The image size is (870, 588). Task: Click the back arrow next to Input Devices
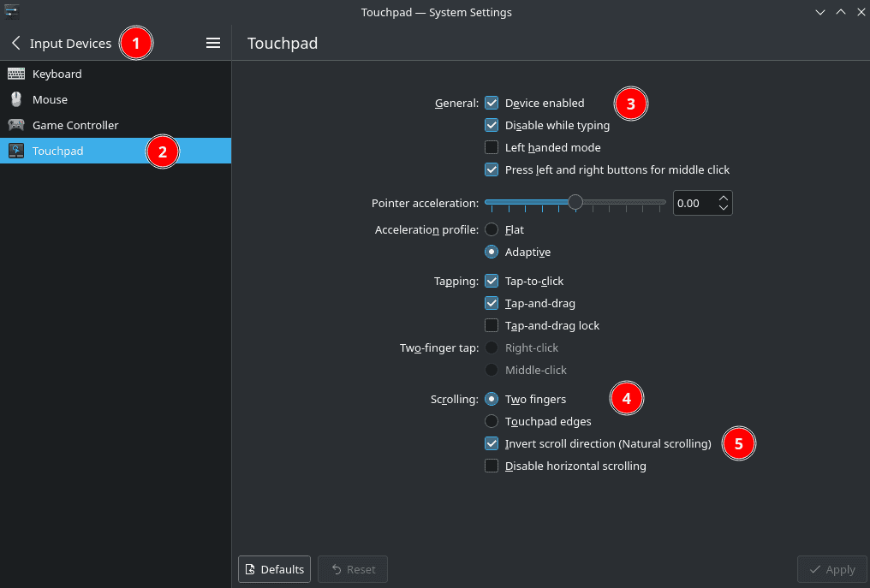click(16, 43)
